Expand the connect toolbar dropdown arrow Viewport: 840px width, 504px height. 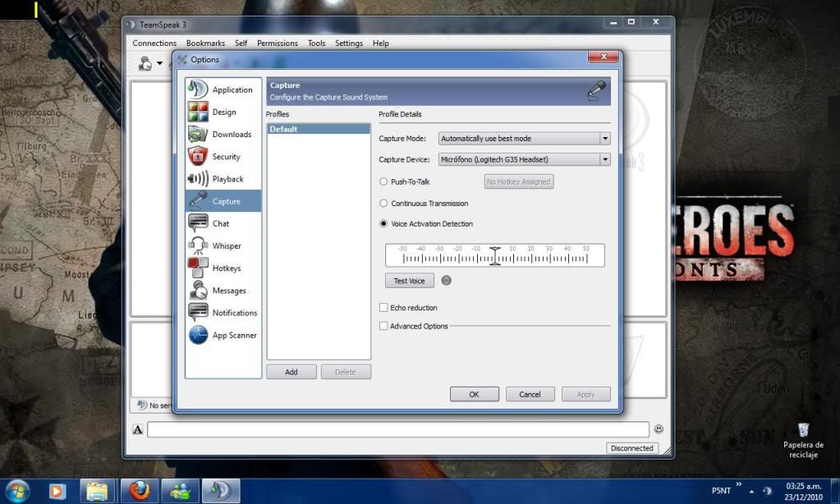[159, 63]
